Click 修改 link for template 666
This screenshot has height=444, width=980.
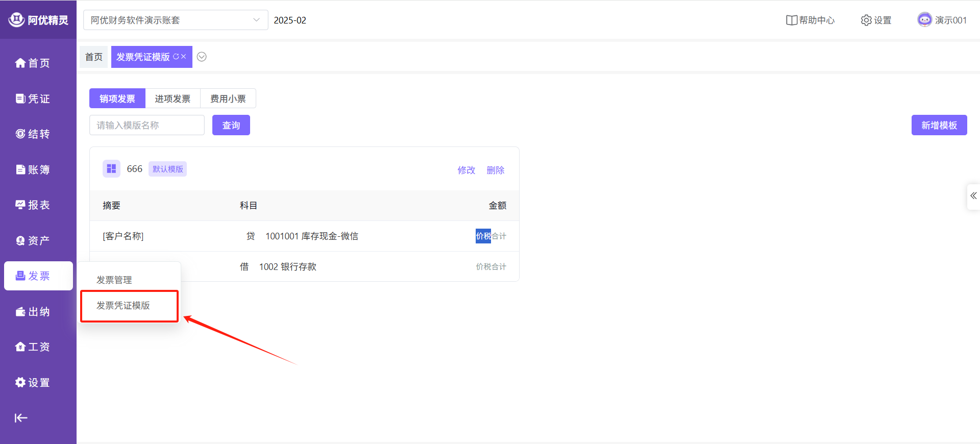pos(466,170)
